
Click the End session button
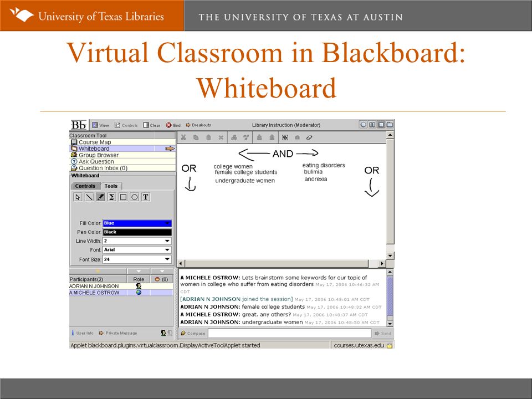[x=173, y=125]
